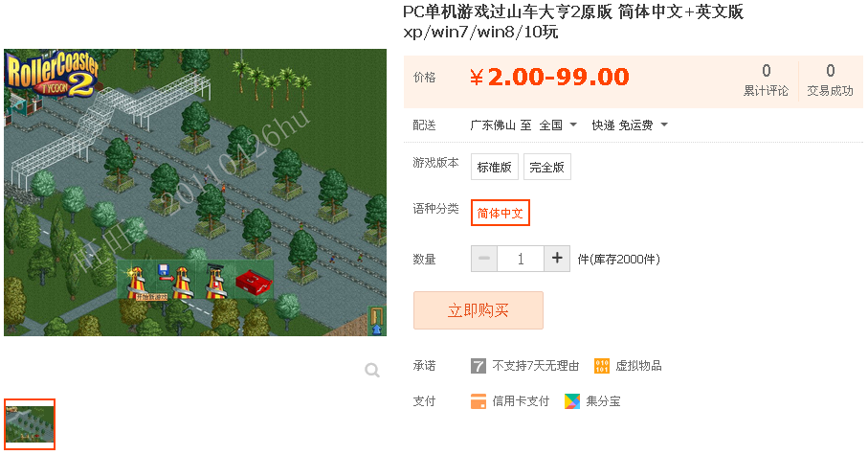Open 累计评论 reviews count tab
The image size is (868, 455).
[767, 80]
